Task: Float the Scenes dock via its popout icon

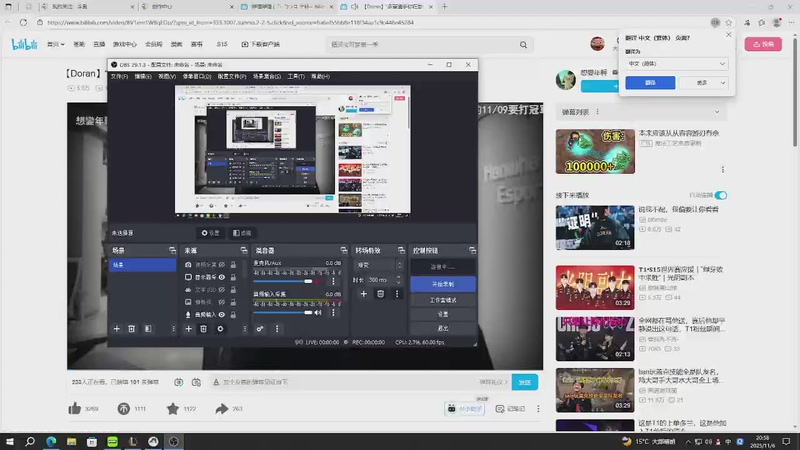Action: 172,251
